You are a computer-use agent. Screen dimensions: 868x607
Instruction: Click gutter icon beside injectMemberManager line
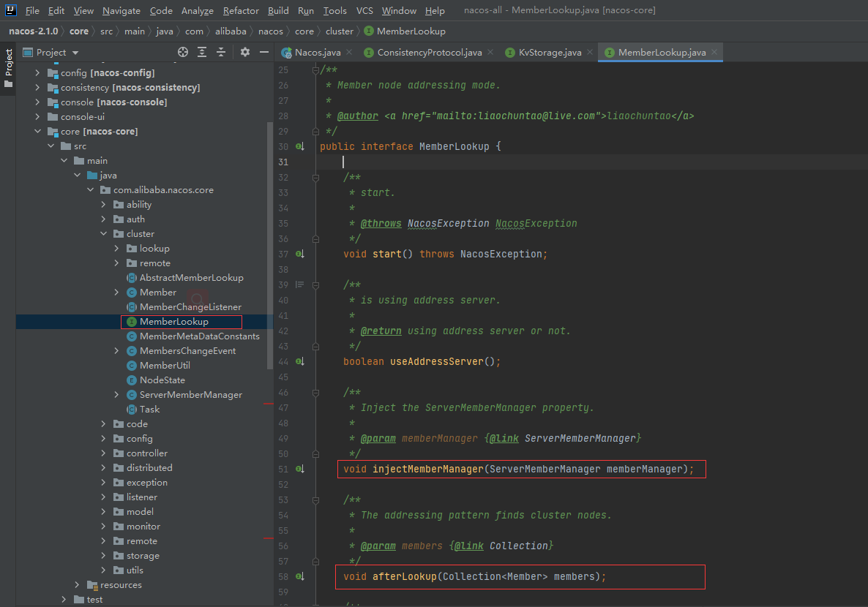pyautogui.click(x=299, y=470)
